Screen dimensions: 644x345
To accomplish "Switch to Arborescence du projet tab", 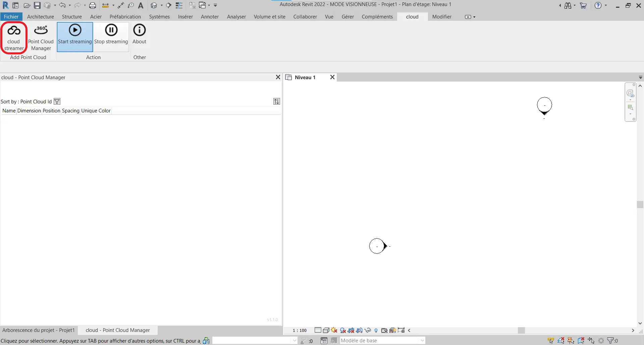I will [39, 330].
